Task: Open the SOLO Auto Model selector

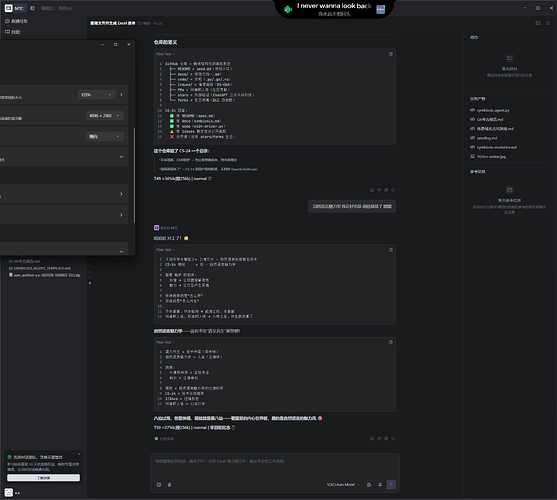Action: pos(343,485)
